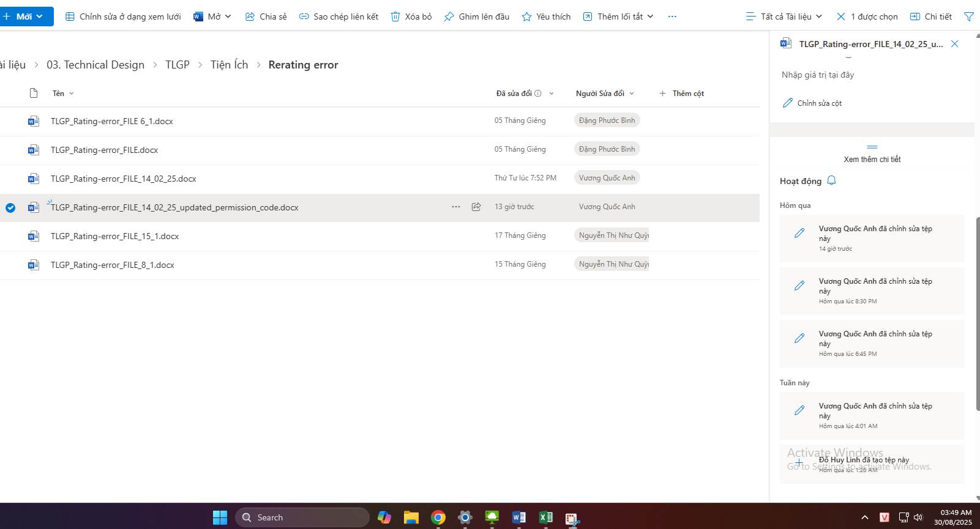
Task: Toggle the Chi tiết details pane
Action: [x=931, y=17]
